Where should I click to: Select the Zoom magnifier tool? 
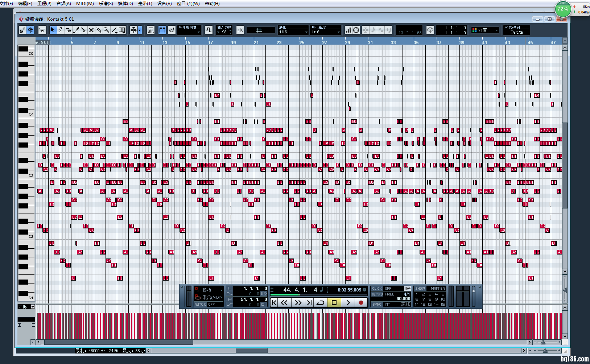coord(106,30)
